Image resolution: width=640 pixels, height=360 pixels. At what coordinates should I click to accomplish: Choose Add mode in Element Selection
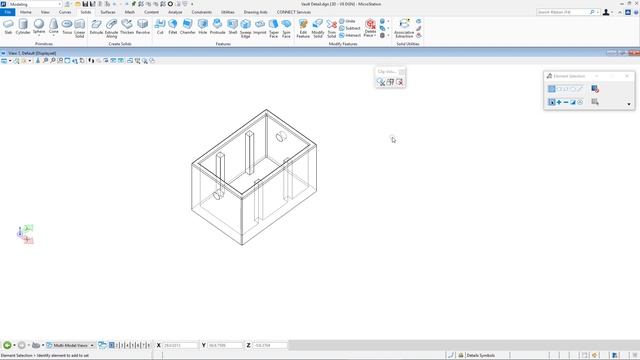559,102
